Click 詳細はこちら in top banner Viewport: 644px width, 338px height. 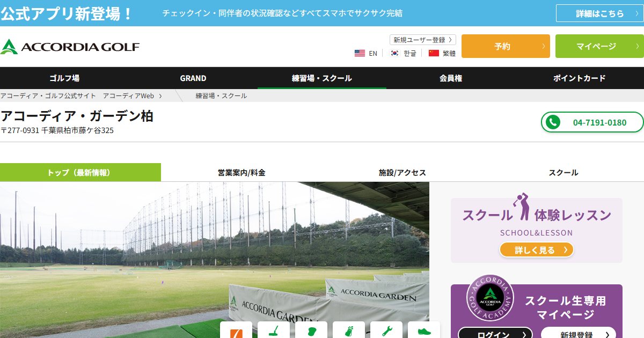click(x=599, y=13)
